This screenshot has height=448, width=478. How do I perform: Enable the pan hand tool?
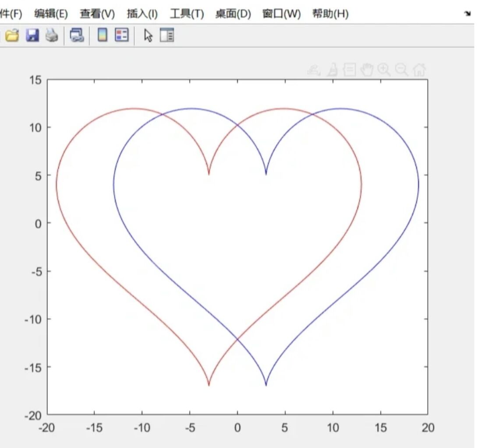pos(367,69)
